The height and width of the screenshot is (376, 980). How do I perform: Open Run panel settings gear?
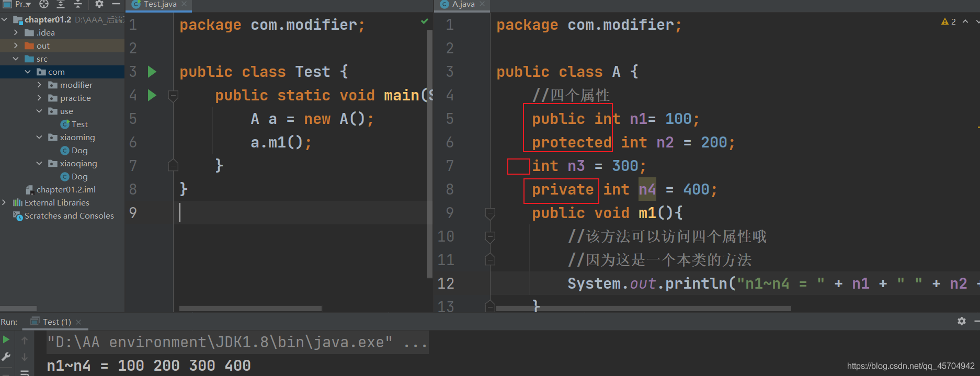click(962, 321)
